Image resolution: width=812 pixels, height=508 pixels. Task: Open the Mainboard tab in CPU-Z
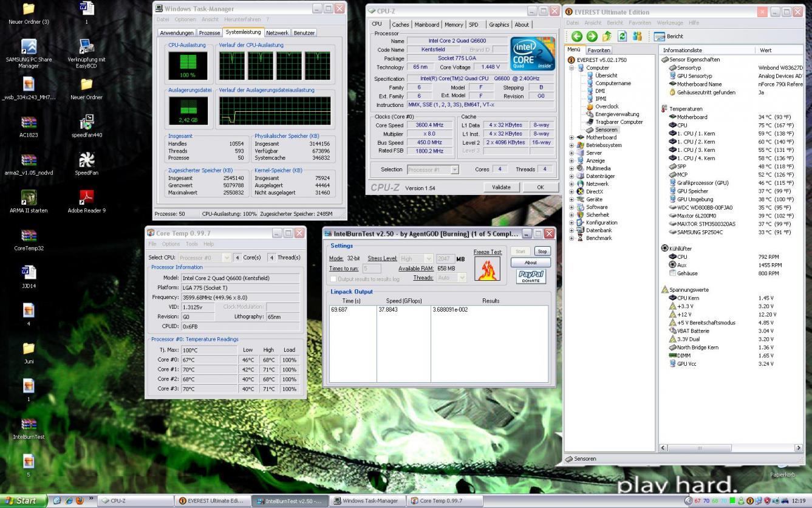point(426,25)
